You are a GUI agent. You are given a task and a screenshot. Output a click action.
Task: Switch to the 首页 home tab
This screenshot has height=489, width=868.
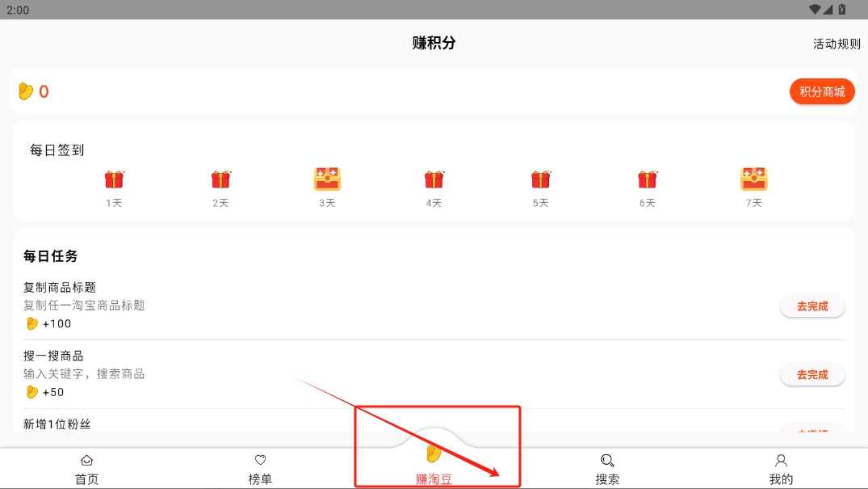[87, 469]
